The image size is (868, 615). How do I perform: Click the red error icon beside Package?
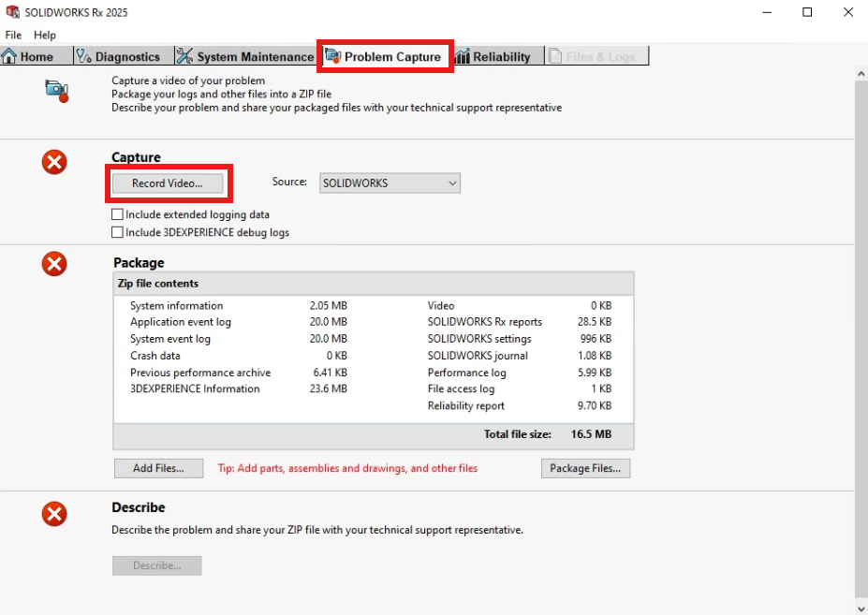54,263
